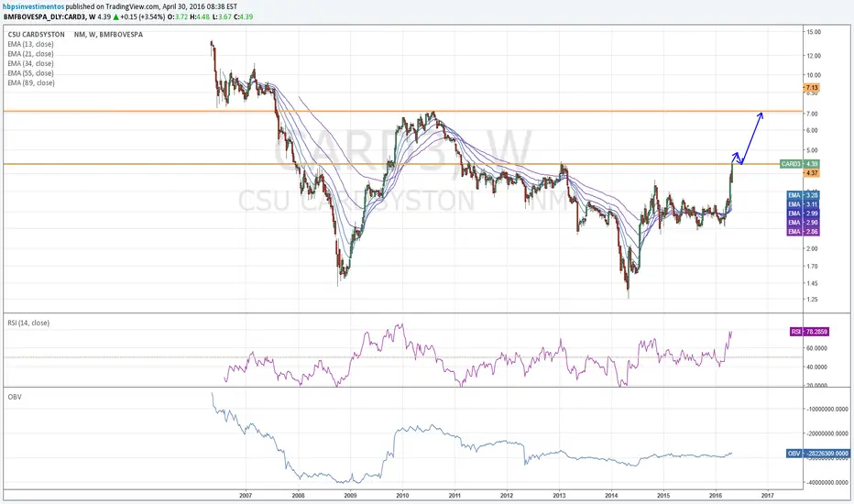Click the RSI (14, close) pane label
The image size is (854, 504).
pyautogui.click(x=28, y=323)
